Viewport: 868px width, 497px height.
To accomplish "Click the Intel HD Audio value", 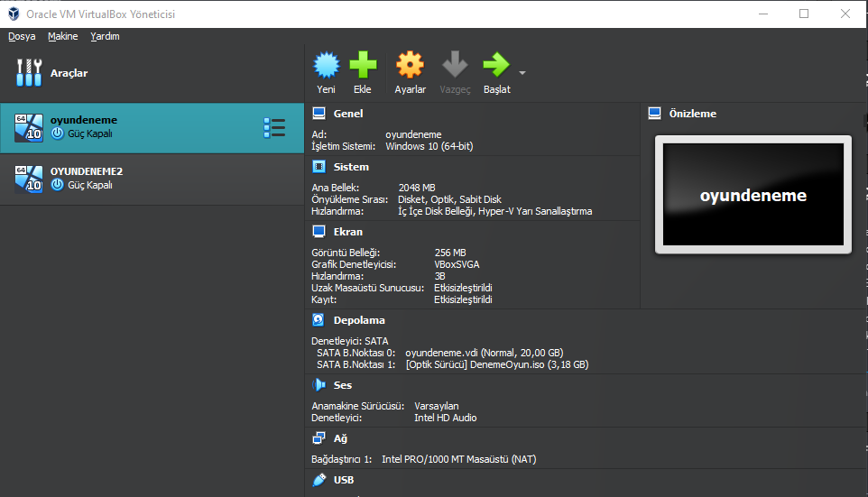I will coord(445,418).
